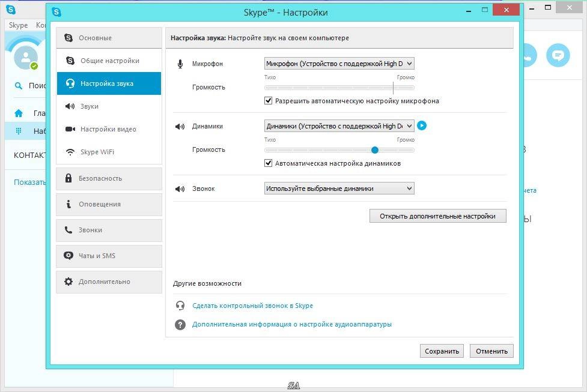The height and width of the screenshot is (392, 587).
Task: Select Настройка звука sidebar item
Action: (x=109, y=83)
